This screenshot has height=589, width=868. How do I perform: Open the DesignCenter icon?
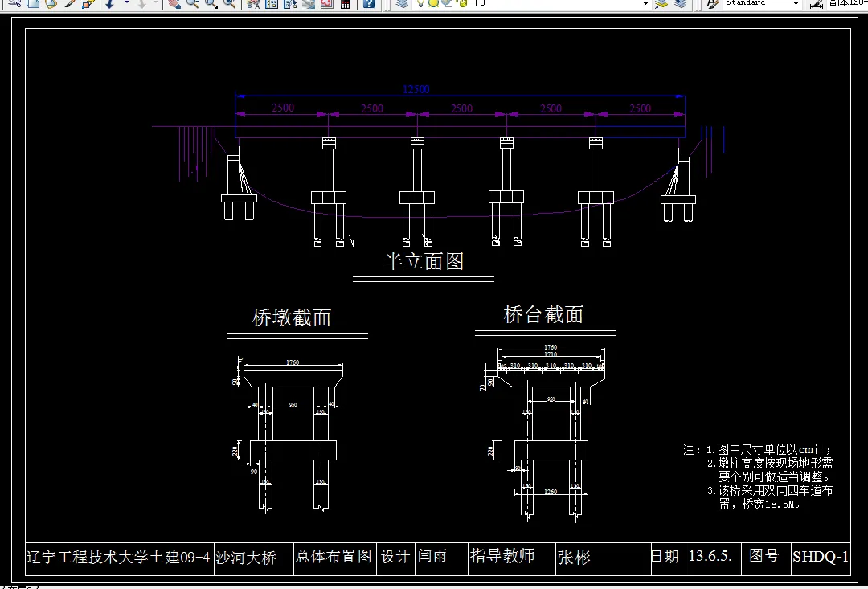(272, 3)
